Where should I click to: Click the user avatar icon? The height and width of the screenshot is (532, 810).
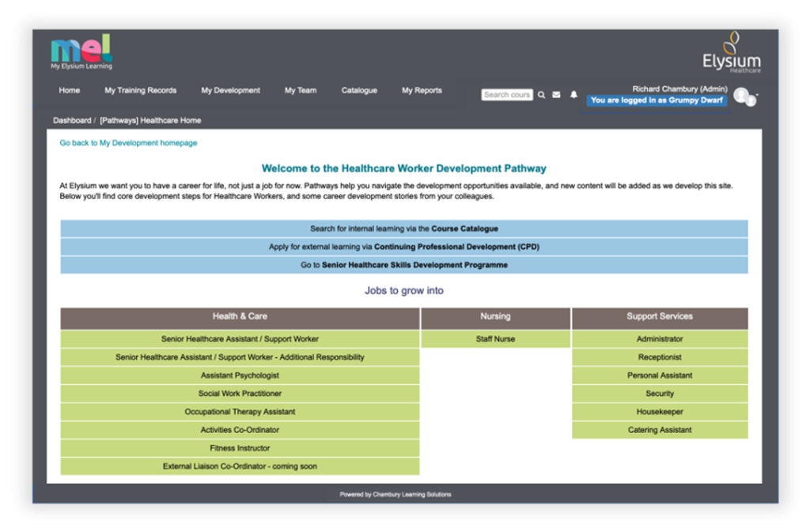[742, 96]
